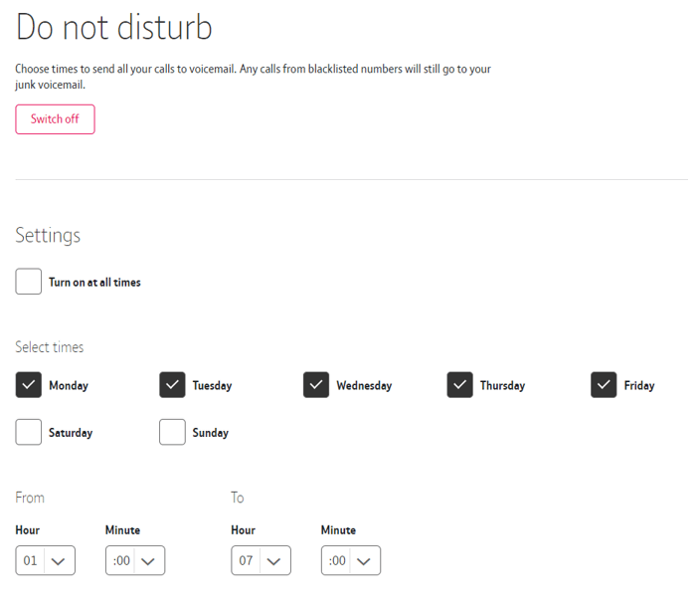
Task: Uncheck the Monday checkbox
Action: click(x=29, y=385)
